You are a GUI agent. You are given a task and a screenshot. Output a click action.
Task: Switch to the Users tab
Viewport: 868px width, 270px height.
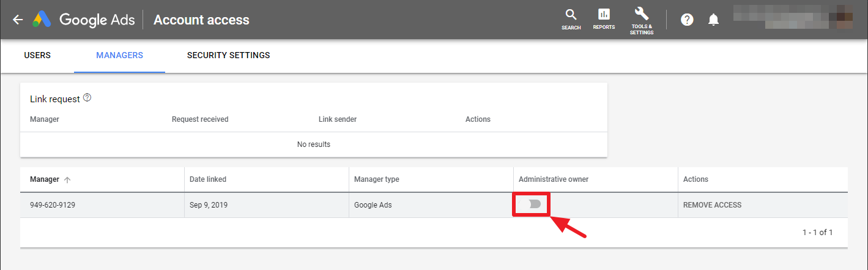coord(37,55)
